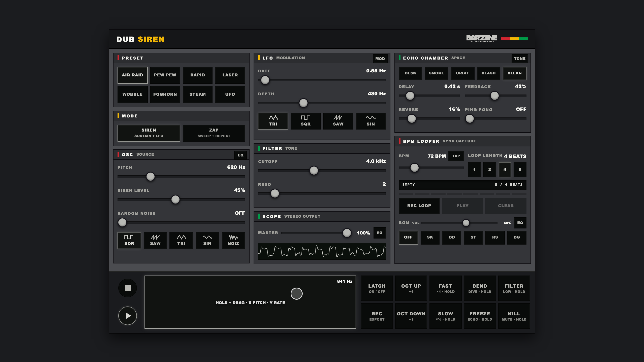Click the square stop button
Viewport: 644px width, 362px height.
pos(128,288)
